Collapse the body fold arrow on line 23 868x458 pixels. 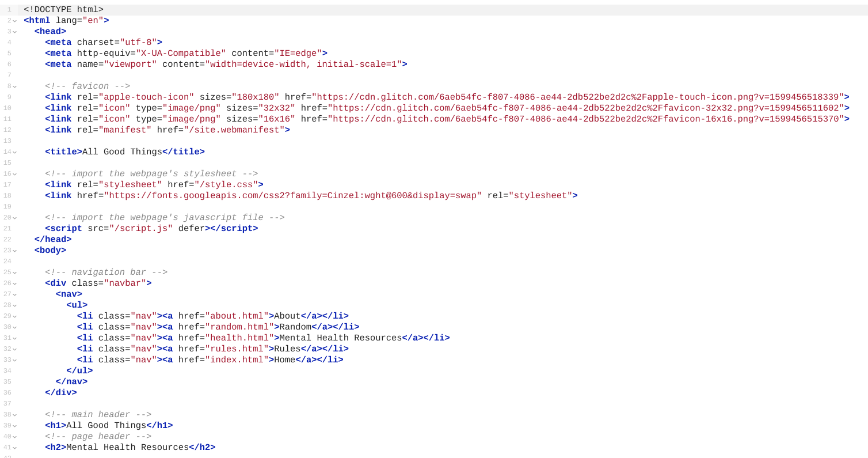15,251
